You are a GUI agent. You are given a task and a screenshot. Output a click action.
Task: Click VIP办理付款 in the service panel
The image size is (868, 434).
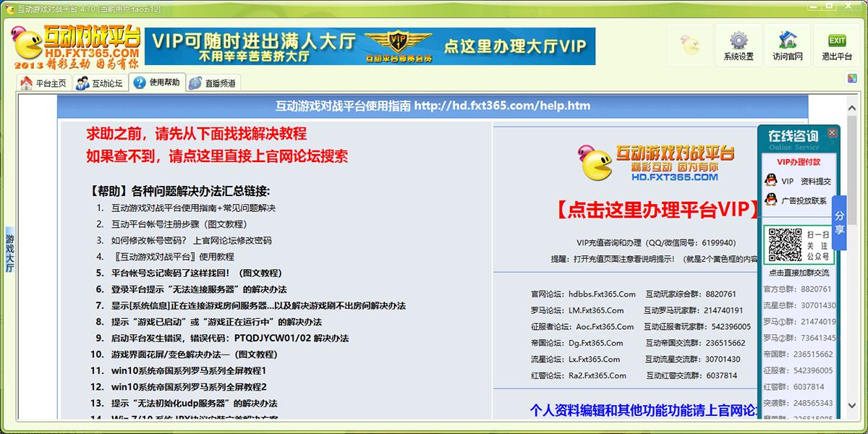(799, 162)
